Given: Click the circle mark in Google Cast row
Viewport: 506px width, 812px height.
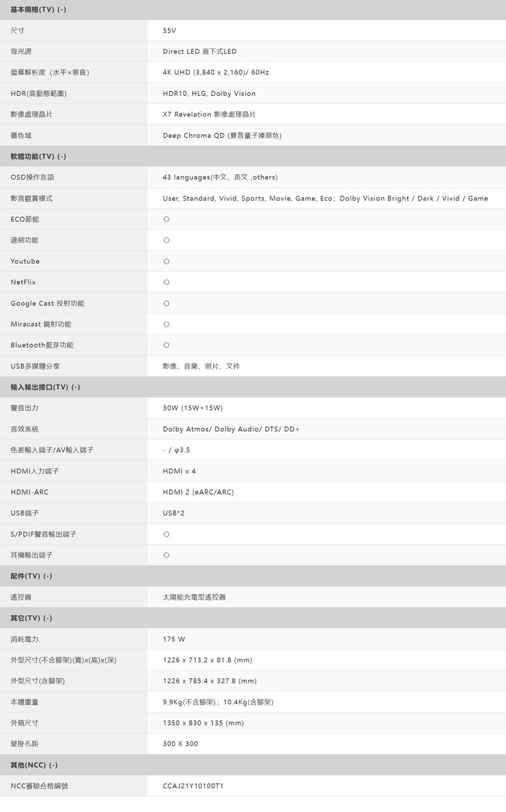Looking at the screenshot, I should click(166, 304).
